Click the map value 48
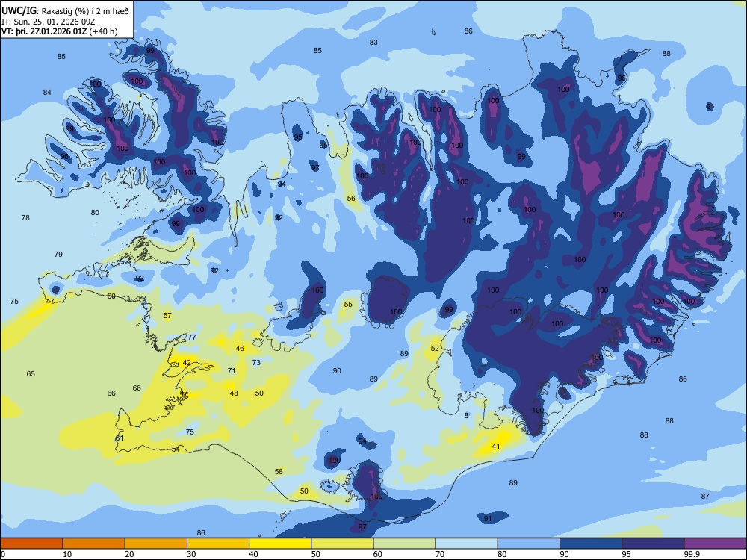The width and height of the screenshot is (747, 560). 234,393
